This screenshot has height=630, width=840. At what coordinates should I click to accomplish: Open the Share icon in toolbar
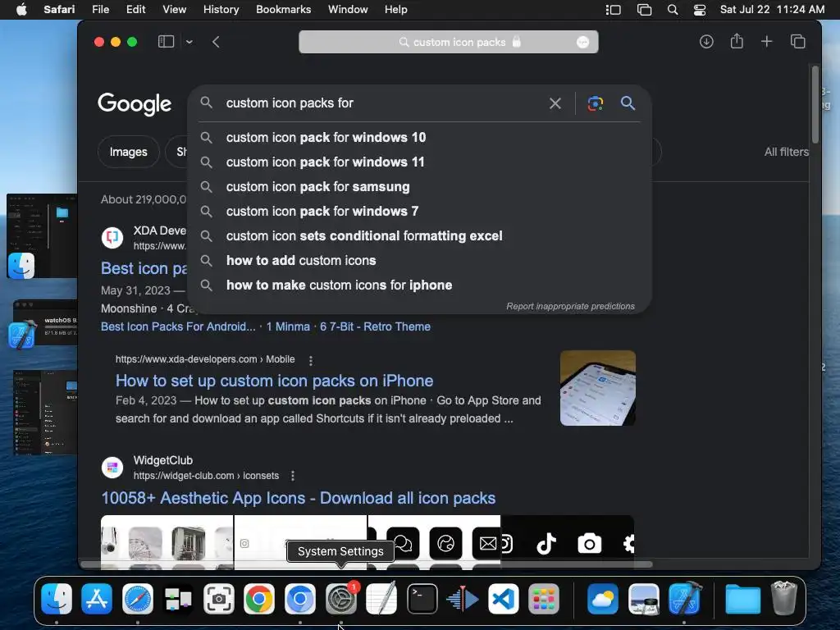(737, 41)
